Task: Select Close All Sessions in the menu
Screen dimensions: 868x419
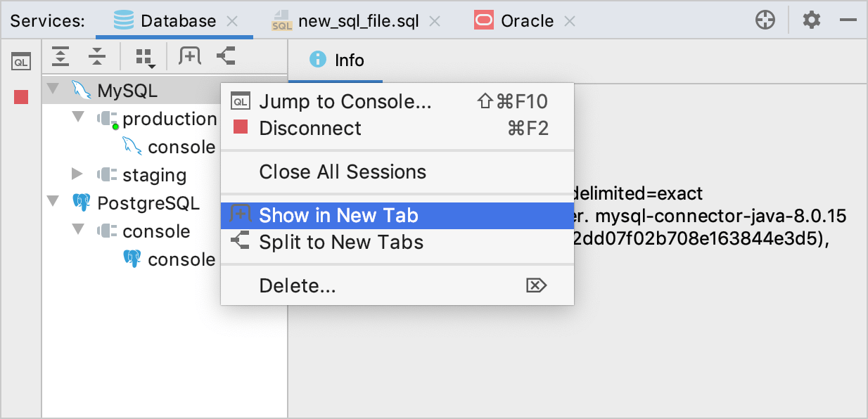Action: point(341,172)
